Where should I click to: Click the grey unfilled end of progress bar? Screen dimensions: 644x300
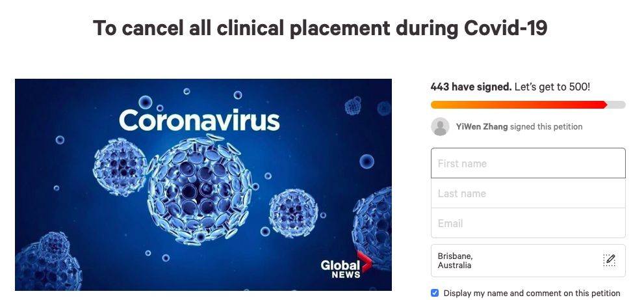(617, 105)
